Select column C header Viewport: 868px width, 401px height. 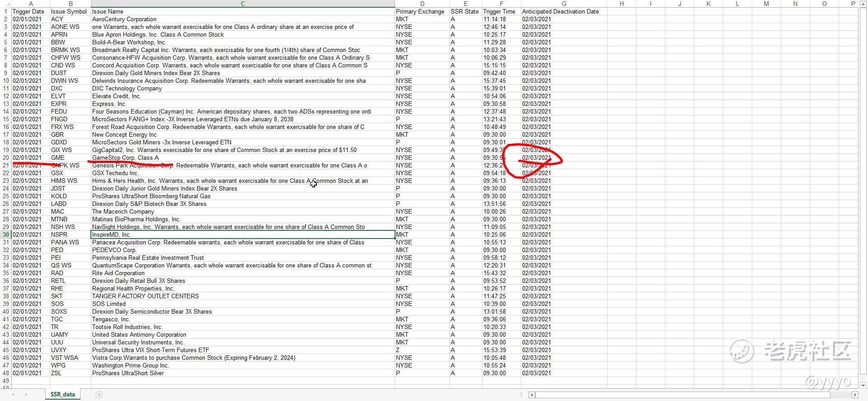(x=243, y=4)
